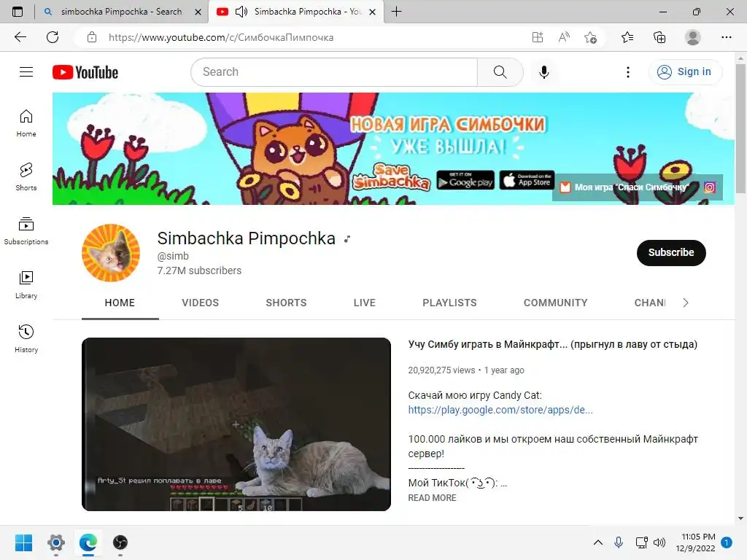Screen dimensions: 747x560
Task: Select the PLAYLISTS channel tab
Action: pos(449,303)
